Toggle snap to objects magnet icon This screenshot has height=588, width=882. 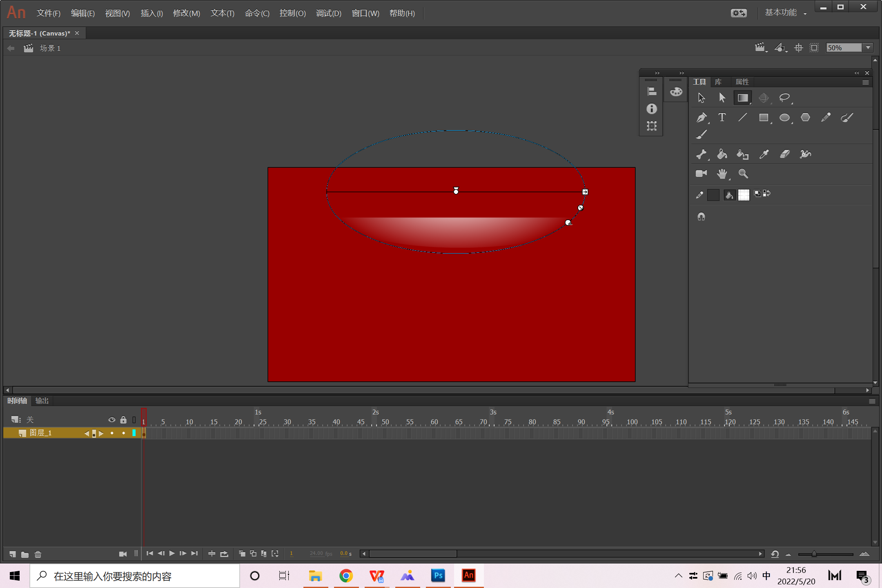coord(701,216)
